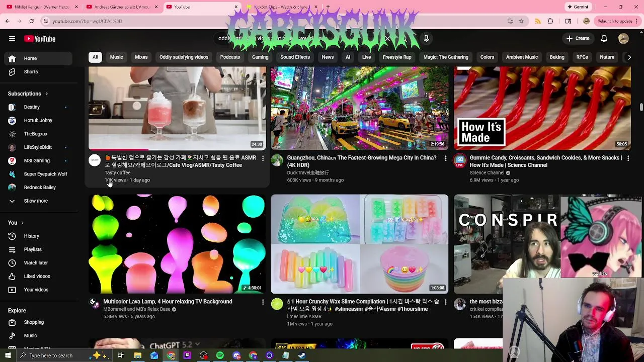644x362 pixels.
Task: Open the Watch later list
Action: (38, 263)
